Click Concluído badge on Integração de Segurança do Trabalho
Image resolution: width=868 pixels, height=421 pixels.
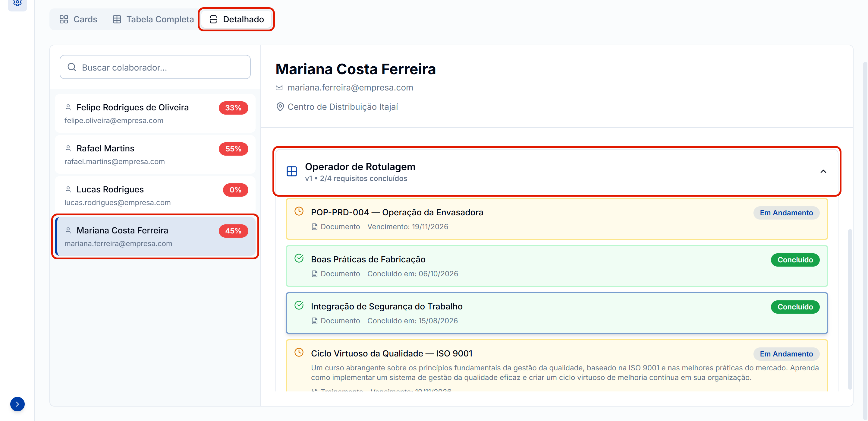tap(795, 307)
